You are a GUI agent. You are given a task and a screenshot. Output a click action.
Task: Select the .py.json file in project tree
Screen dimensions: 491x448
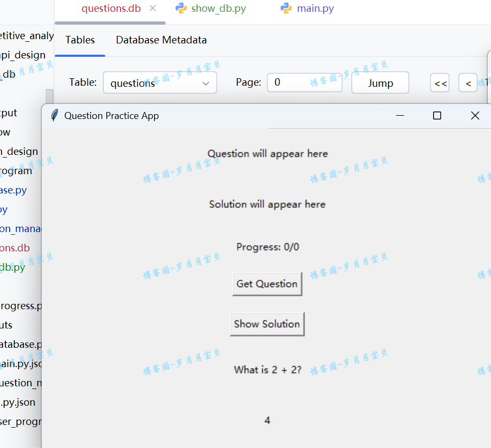pos(18,402)
